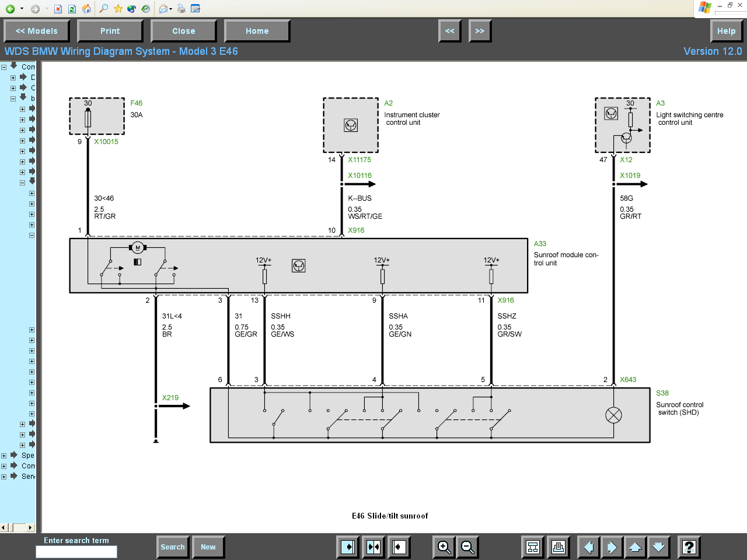
Task: Open connector X1019 link
Action: click(630, 176)
